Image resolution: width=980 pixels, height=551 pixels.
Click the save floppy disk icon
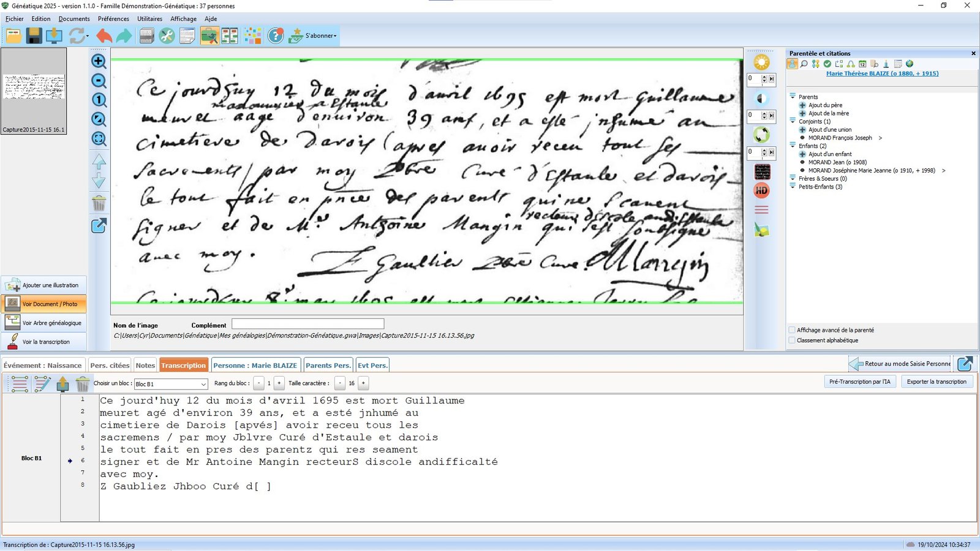pyautogui.click(x=34, y=36)
